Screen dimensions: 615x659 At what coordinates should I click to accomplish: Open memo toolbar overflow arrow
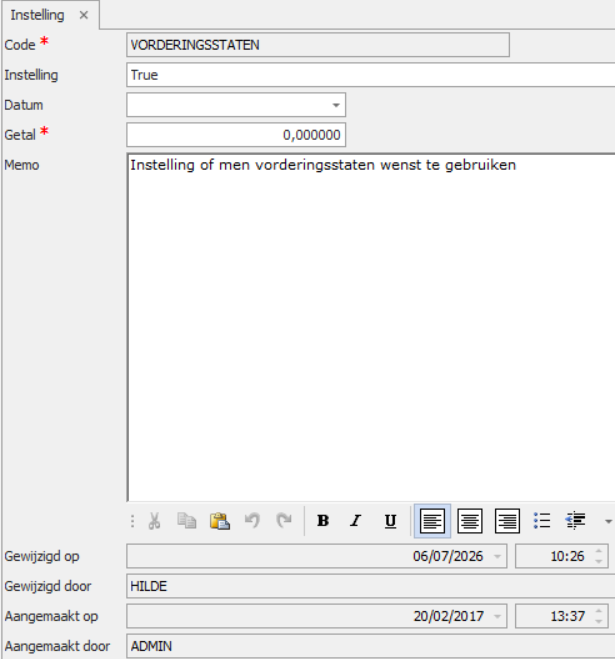tap(608, 522)
